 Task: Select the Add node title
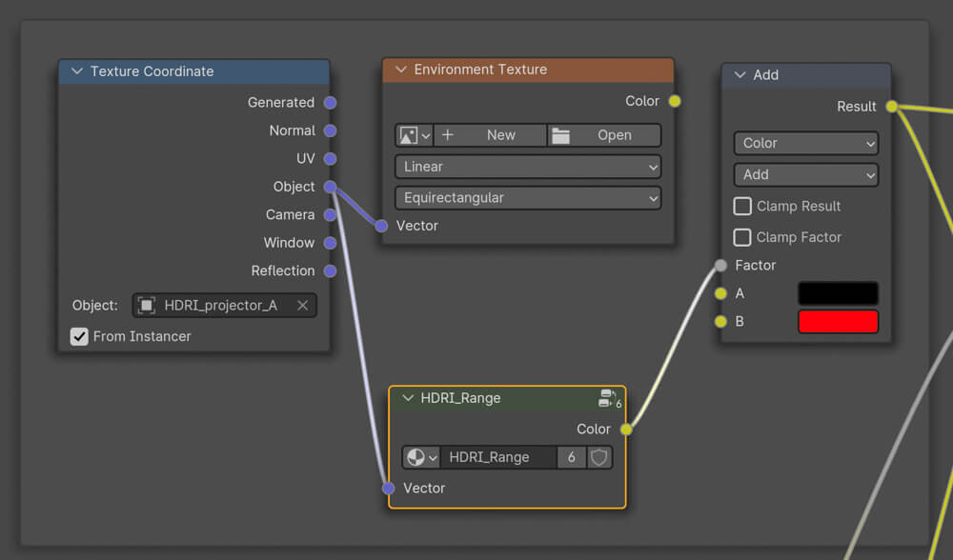[x=766, y=74]
